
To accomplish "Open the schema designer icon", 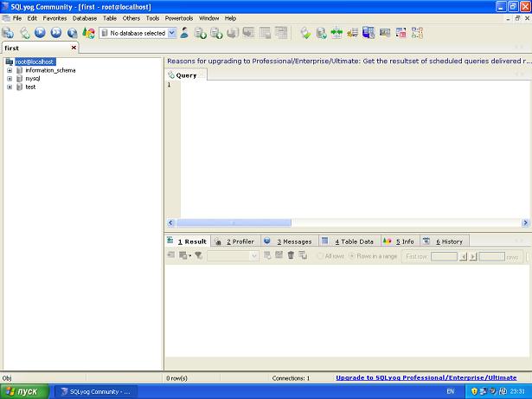I will (417, 33).
